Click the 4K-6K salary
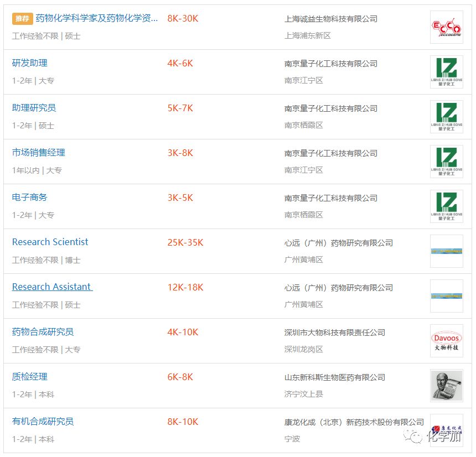This screenshot has width=476, height=457. (x=180, y=63)
